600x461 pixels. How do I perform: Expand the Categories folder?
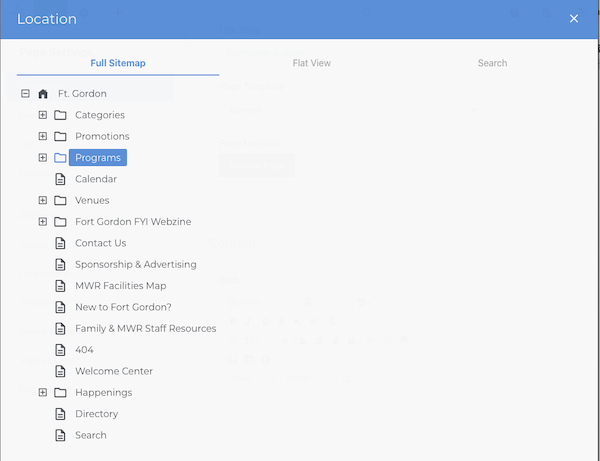(x=43, y=115)
